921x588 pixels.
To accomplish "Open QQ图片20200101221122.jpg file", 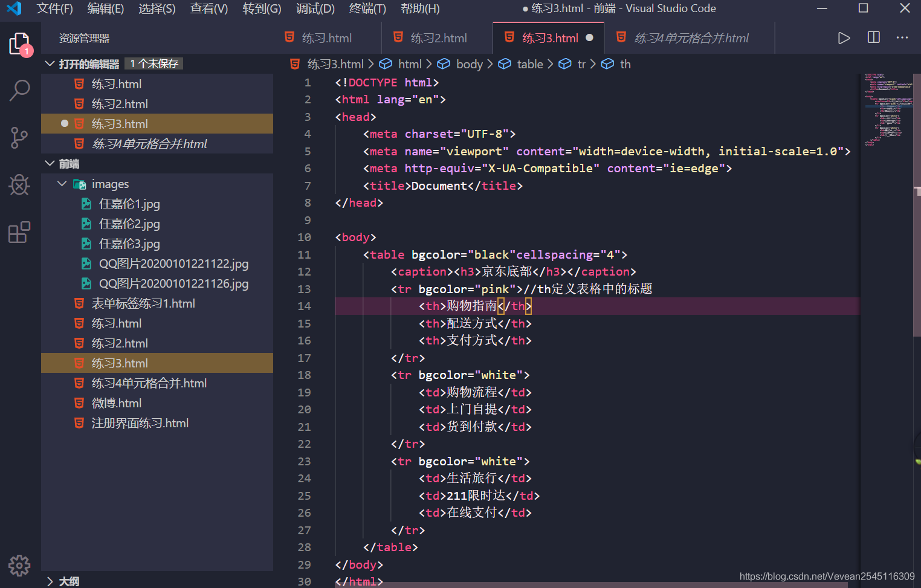I will pos(157,263).
